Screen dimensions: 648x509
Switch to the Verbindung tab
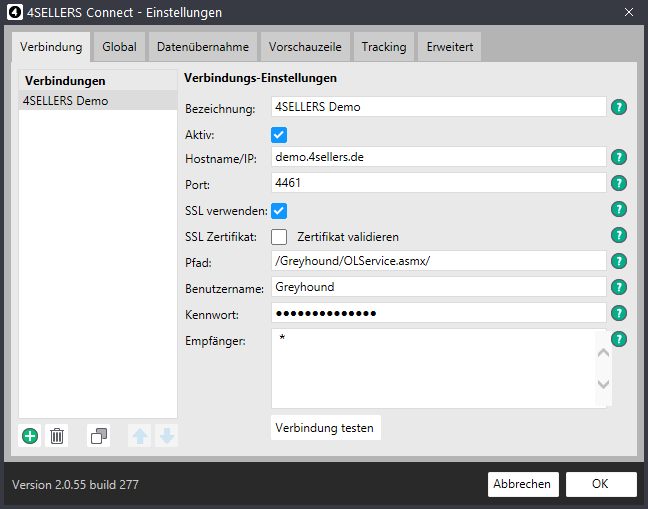pos(51,47)
